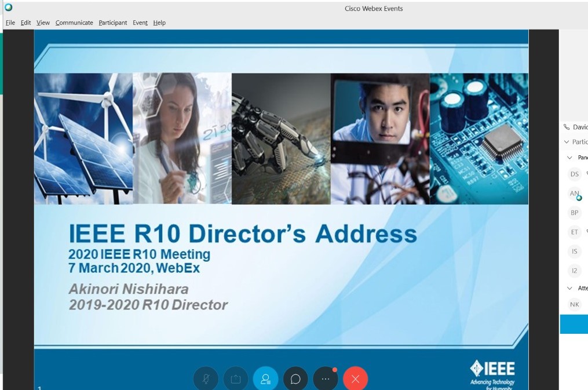The width and height of the screenshot is (588, 390).
Task: Toggle the muted microphone button
Action: (x=206, y=379)
